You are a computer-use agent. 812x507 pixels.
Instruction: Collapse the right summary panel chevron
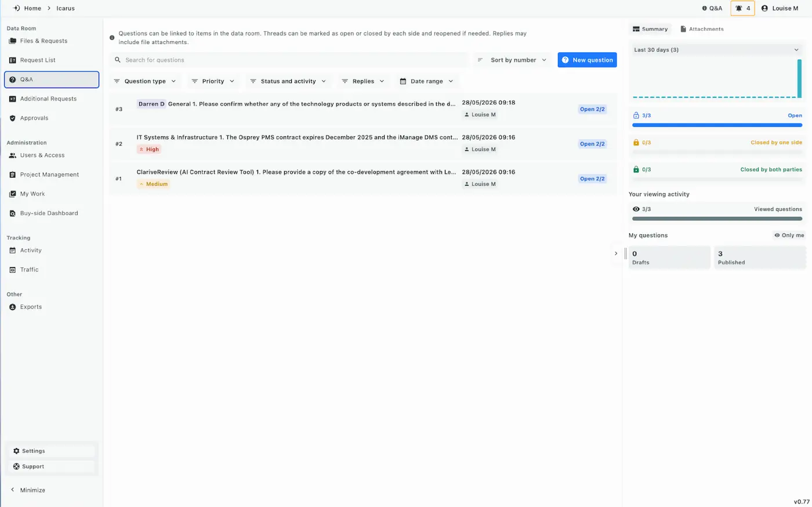click(616, 253)
